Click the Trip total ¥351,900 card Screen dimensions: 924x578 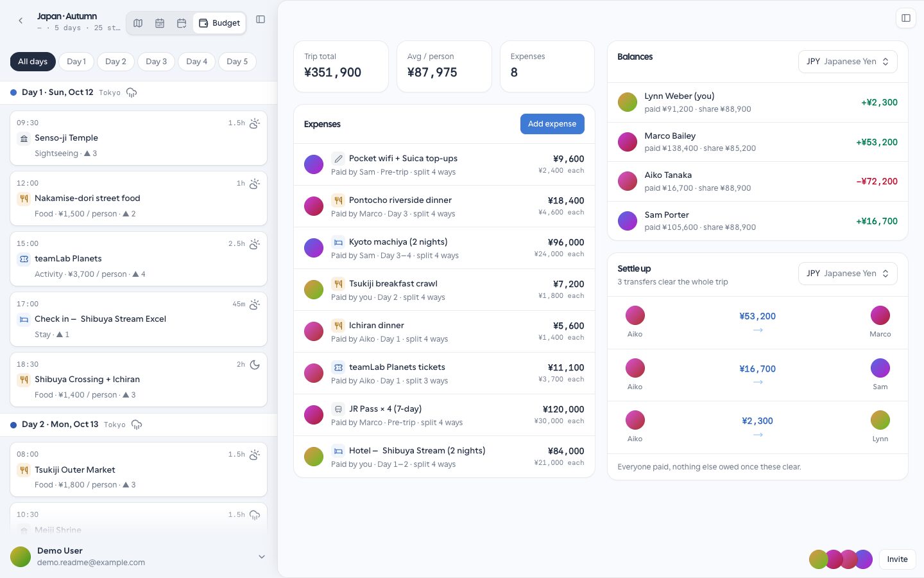pyautogui.click(x=341, y=67)
